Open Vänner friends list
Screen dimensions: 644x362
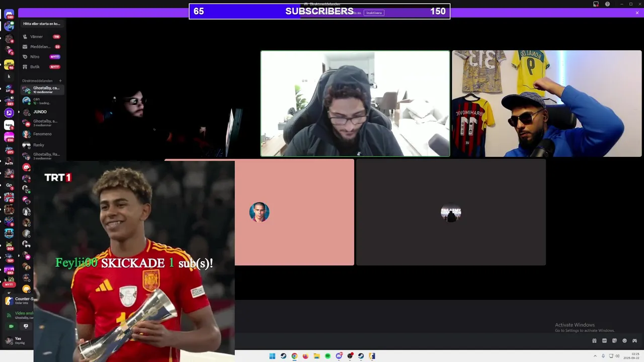(x=42, y=37)
